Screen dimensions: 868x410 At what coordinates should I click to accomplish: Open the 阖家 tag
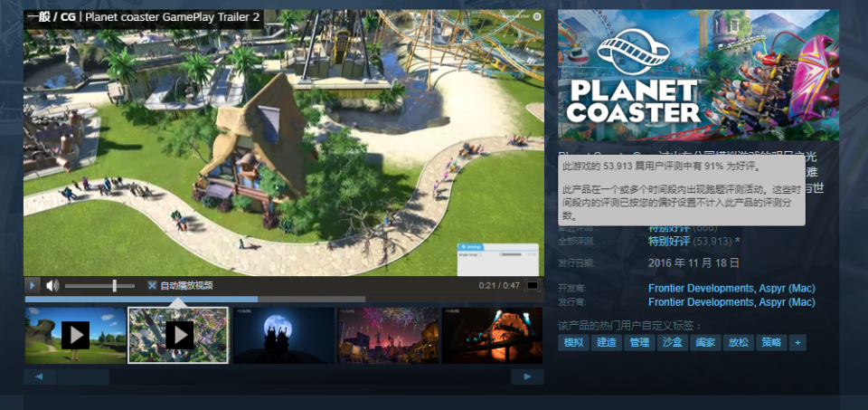tap(706, 342)
